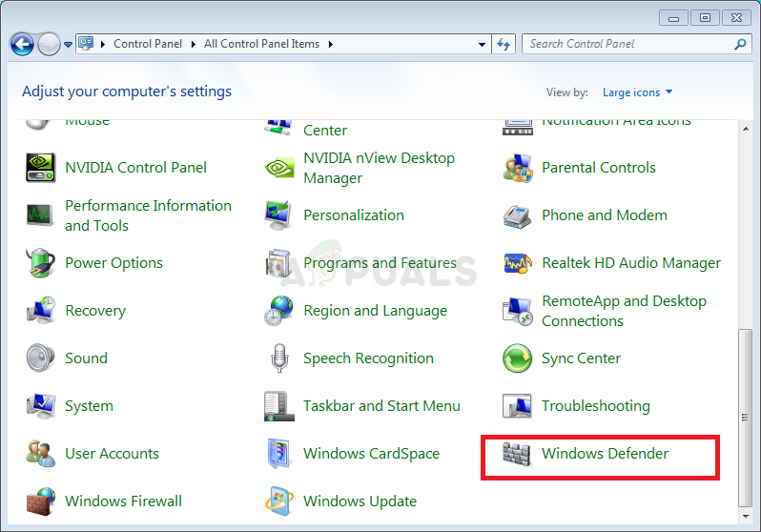The height and width of the screenshot is (532, 761).
Task: Expand the arrow before Control Panel breadcrumb
Action: click(103, 44)
